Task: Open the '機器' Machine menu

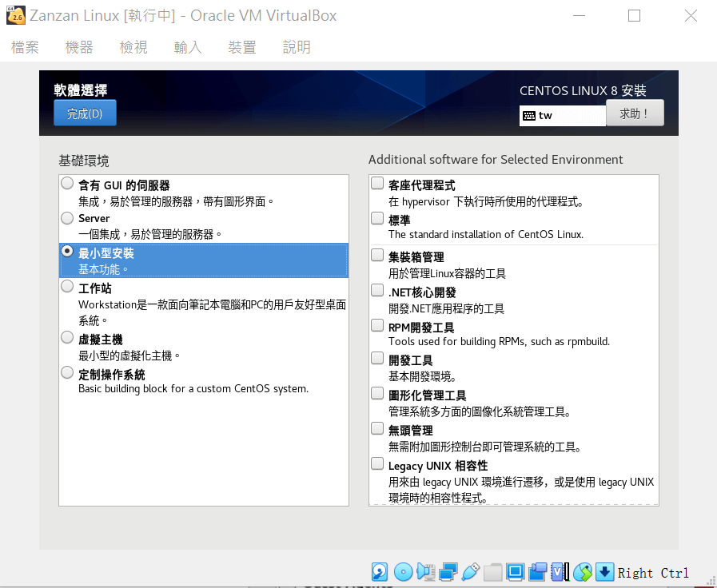Action: click(x=79, y=47)
